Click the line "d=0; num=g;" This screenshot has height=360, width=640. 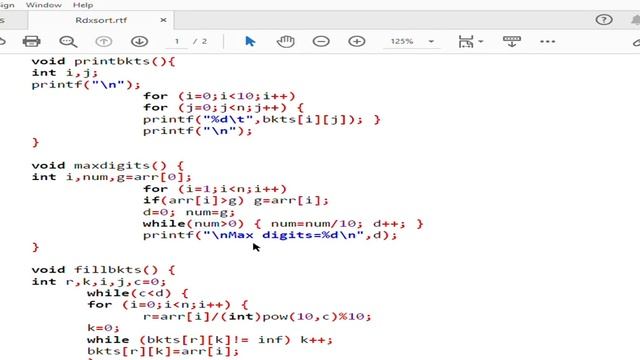click(x=189, y=212)
